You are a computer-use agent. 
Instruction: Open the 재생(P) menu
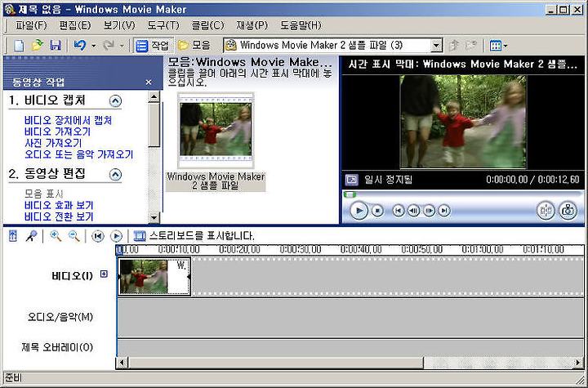[252, 25]
